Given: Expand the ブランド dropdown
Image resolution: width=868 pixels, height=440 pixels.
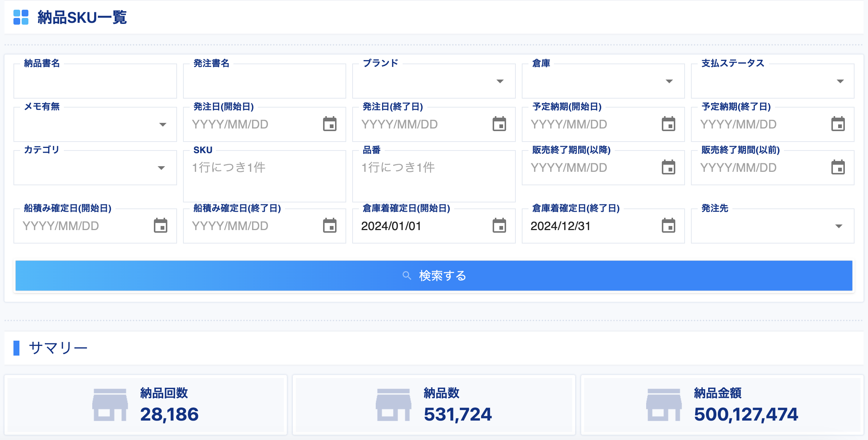Looking at the screenshot, I should (500, 81).
